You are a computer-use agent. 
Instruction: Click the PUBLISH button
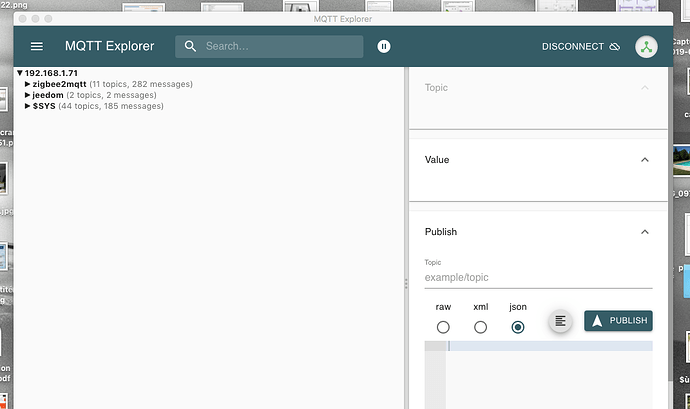(x=618, y=321)
